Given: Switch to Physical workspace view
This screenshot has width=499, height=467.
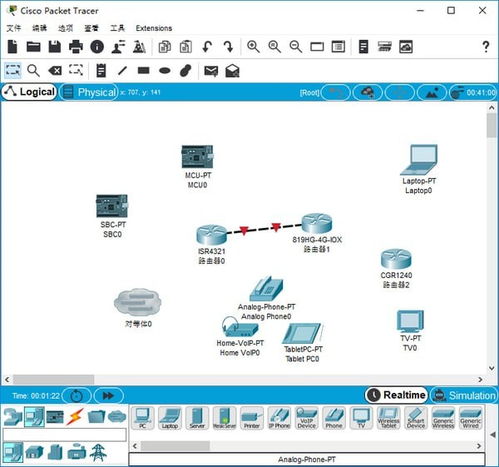Looking at the screenshot, I should (89, 92).
